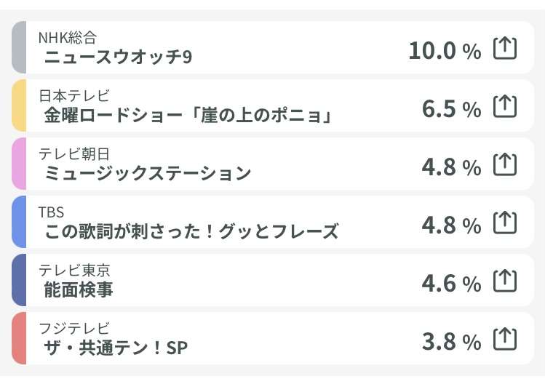Open ザ・共通テン！SP program title
Screen dimensions: 545x392
click(x=116, y=348)
